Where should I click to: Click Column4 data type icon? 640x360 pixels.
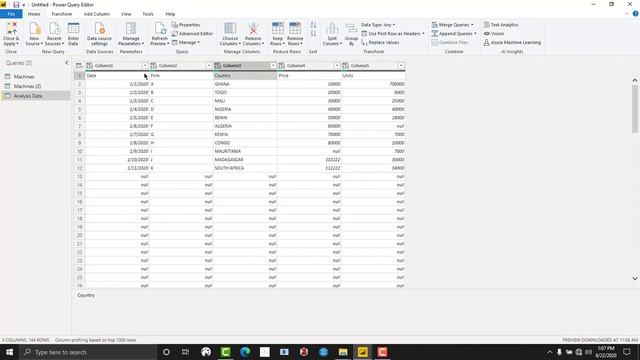coord(282,66)
